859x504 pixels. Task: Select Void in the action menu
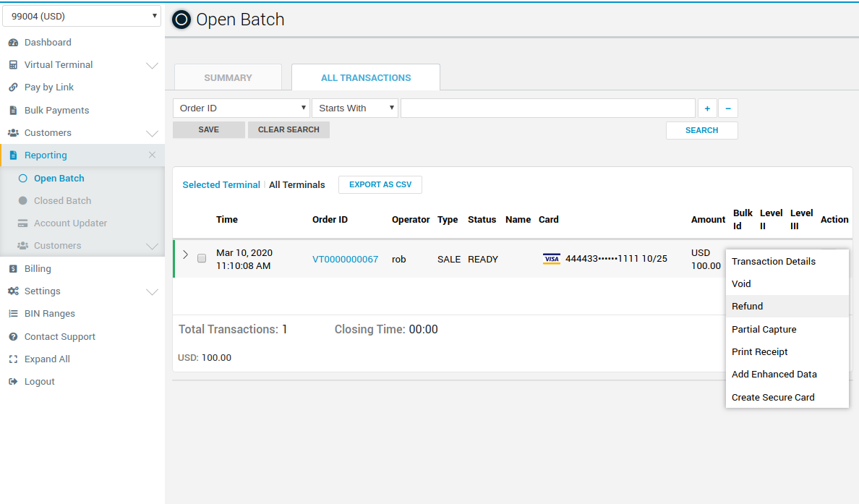click(741, 284)
